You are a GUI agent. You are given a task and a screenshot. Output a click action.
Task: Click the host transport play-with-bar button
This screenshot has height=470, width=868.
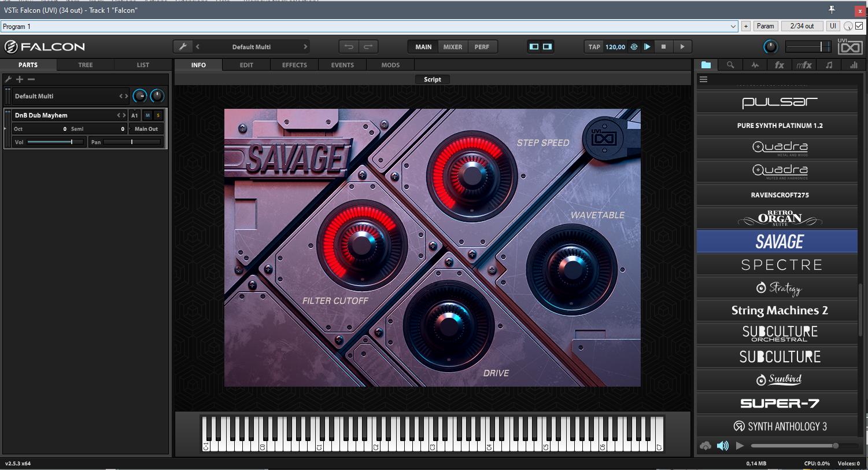(647, 47)
